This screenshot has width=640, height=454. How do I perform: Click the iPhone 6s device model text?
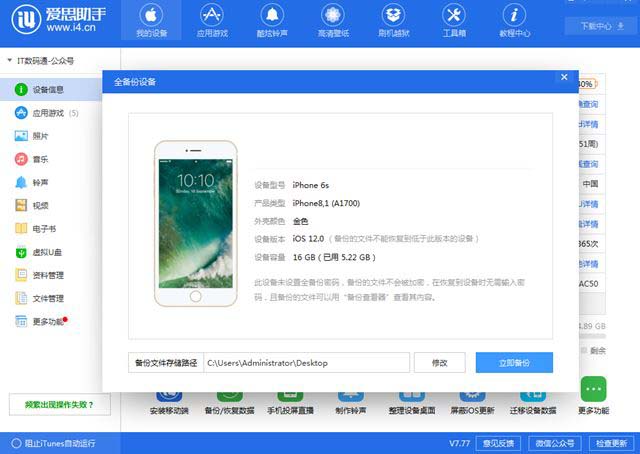click(310, 185)
